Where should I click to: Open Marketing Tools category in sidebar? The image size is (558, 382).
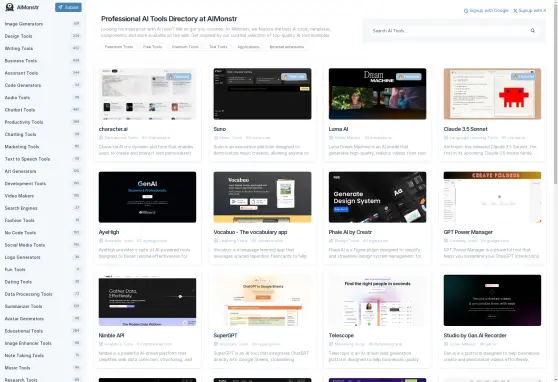[42, 147]
